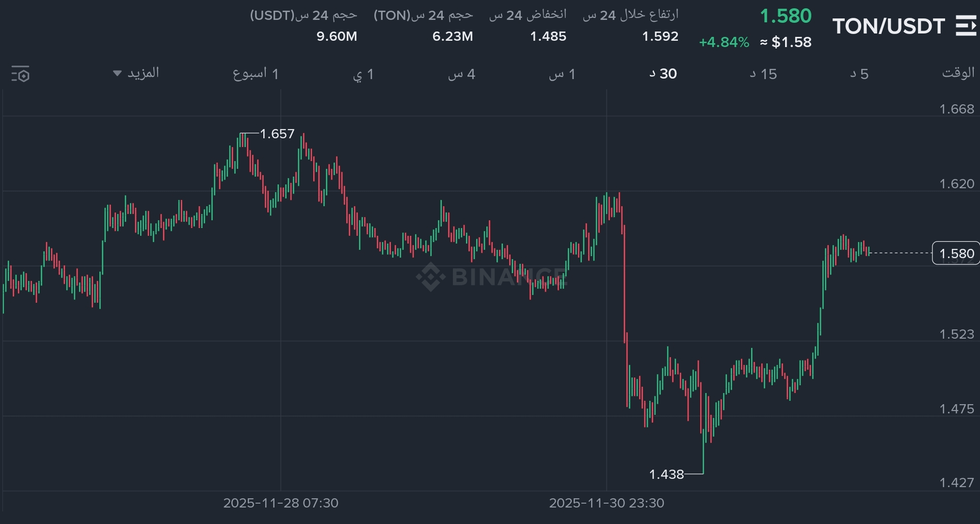Screen dimensions: 980x524
Task: Click the 2025-11-30 23:30 time label
Action: point(607,503)
